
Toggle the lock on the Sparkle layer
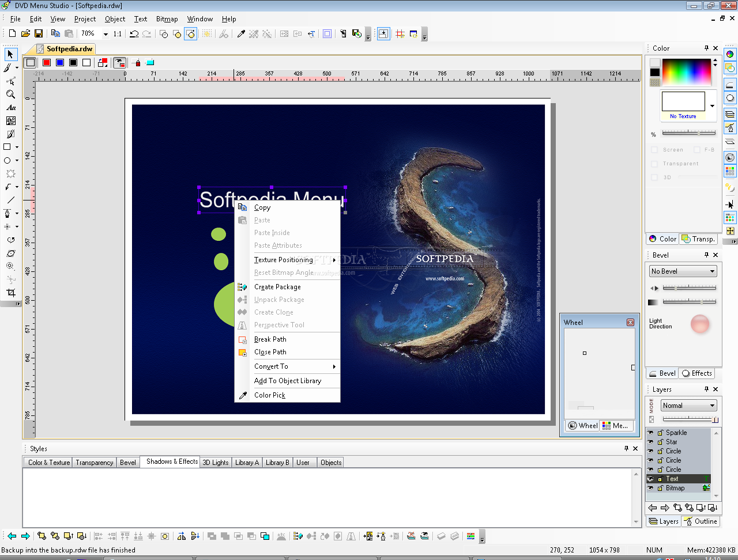click(x=660, y=433)
